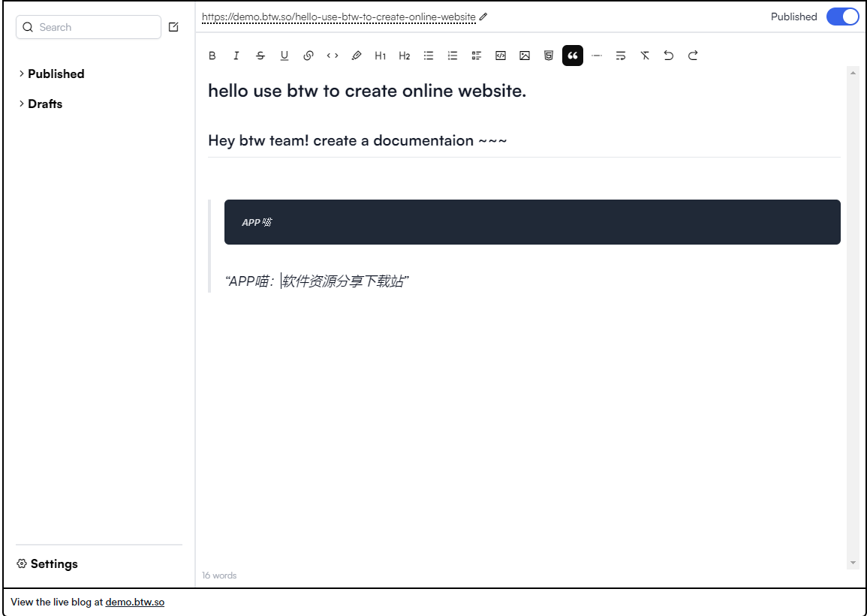The width and height of the screenshot is (867, 616).
Task: Toggle underline formatting
Action: click(x=284, y=56)
